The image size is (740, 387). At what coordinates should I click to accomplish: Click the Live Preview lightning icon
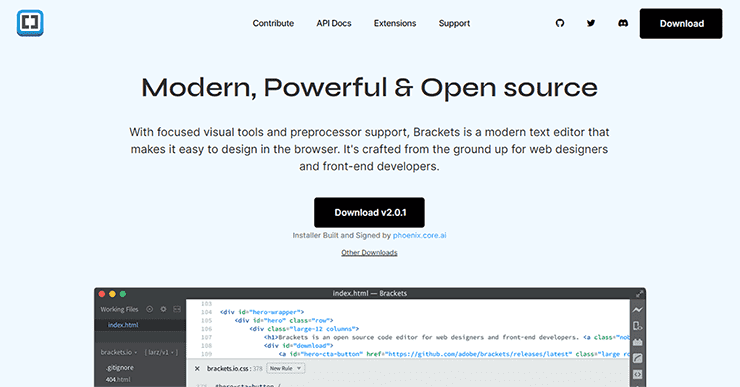(x=638, y=310)
